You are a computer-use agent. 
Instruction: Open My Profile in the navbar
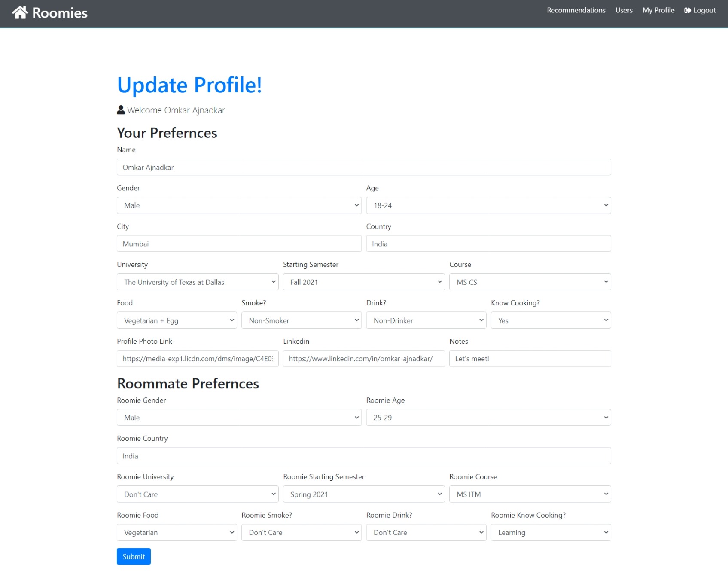click(x=658, y=10)
